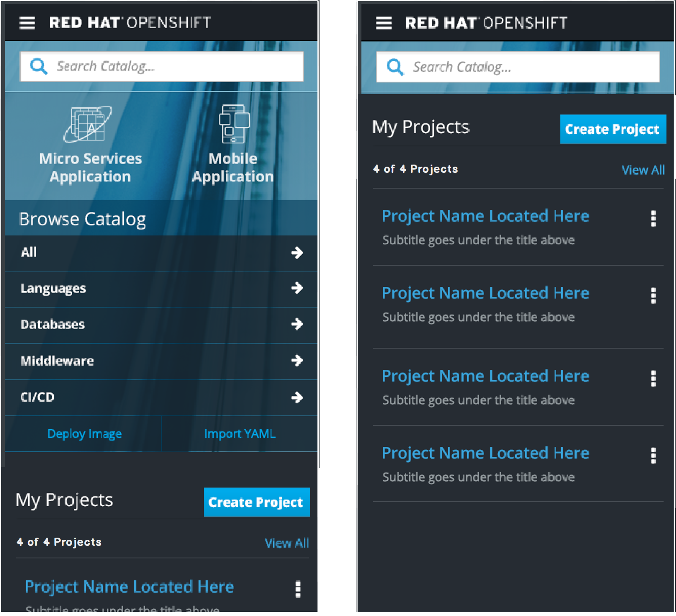Viewport: 676px width, 616px height.
Task: Open first Project Name Located Here, right screen
Action: (x=485, y=216)
